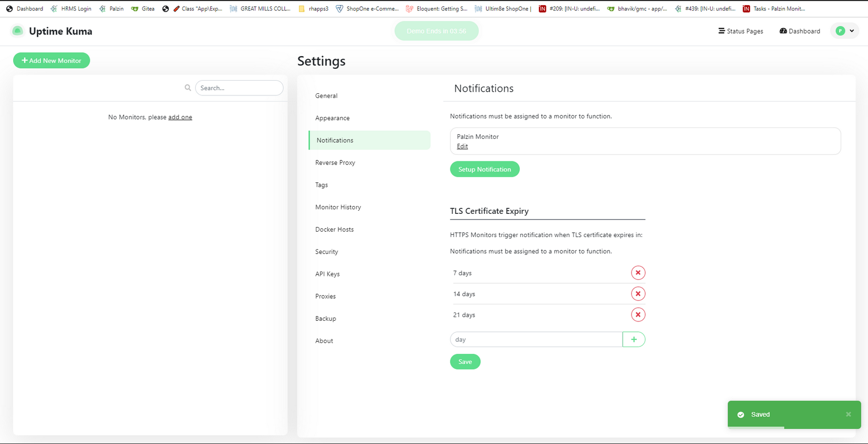This screenshot has width=868, height=444.
Task: Open the profile avatar dropdown
Action: tap(844, 31)
